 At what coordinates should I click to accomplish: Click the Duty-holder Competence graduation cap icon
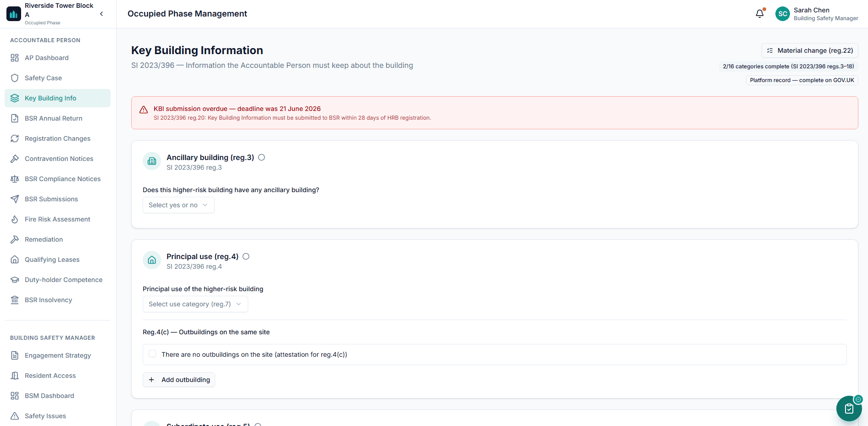(15, 280)
